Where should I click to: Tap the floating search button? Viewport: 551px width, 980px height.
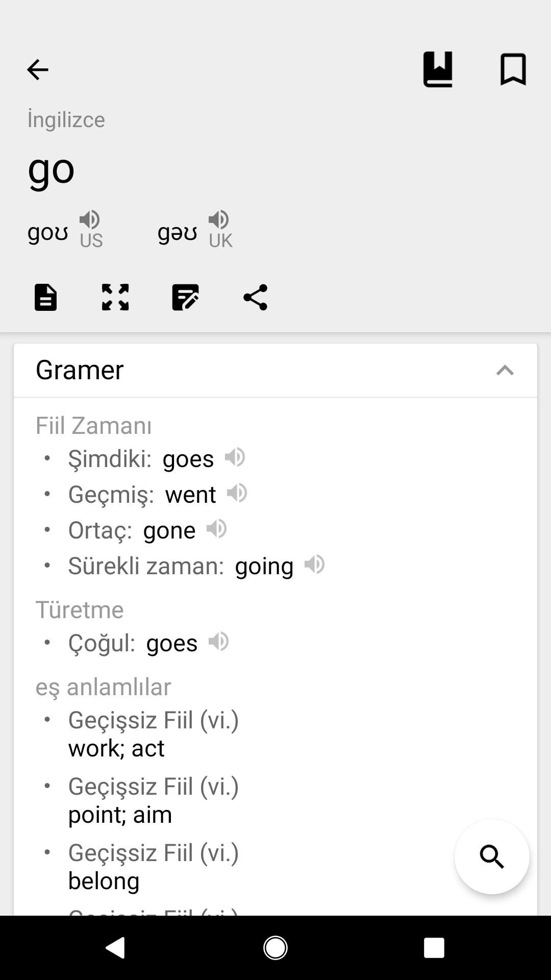coord(492,856)
